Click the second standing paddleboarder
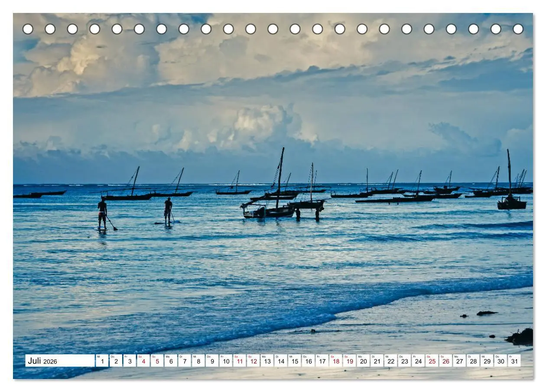This screenshot has height=392, width=546. (x=168, y=211)
